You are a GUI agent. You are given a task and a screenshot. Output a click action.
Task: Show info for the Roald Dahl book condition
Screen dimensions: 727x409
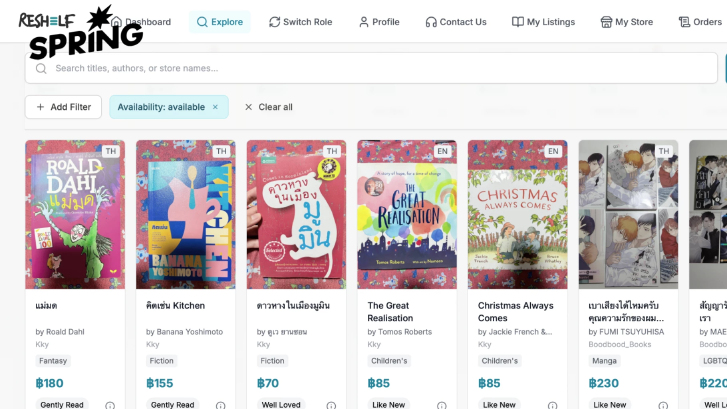109,405
